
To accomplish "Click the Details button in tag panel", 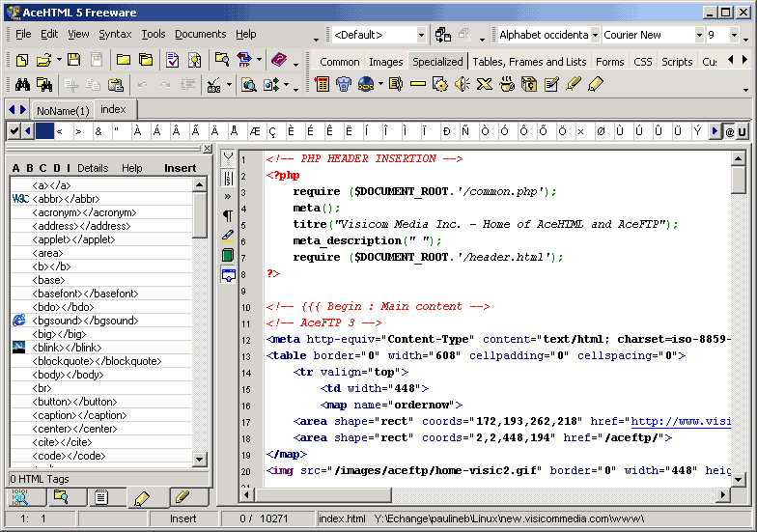I will pos(93,168).
